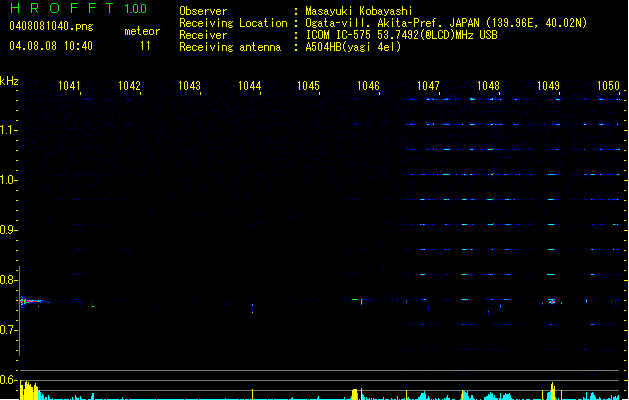The image size is (629, 400).
Task: Click the Ogata-vill. Akita-Pref. JAPAN location text
Action: click(446, 23)
